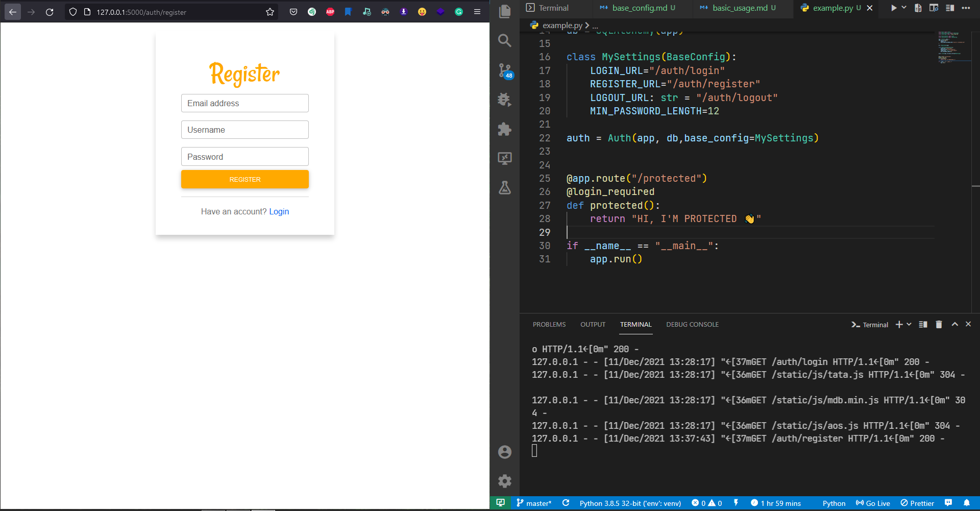Click the open changes icon in editor toolbar
980x511 pixels.
(x=918, y=8)
